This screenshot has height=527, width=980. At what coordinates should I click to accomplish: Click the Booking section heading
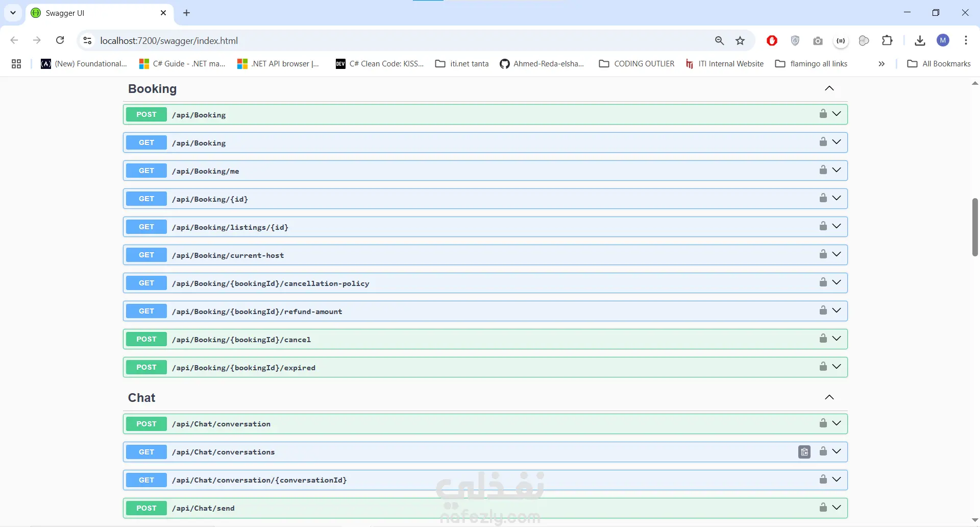[x=152, y=89]
